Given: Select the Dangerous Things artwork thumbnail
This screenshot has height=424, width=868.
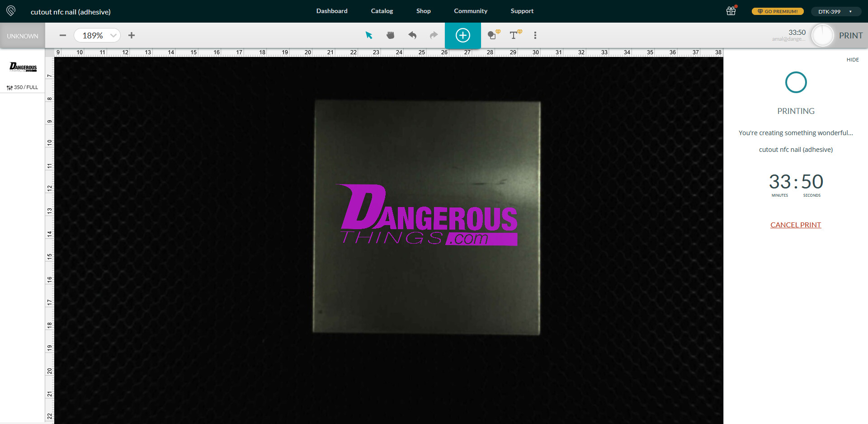Looking at the screenshot, I should click(x=23, y=67).
